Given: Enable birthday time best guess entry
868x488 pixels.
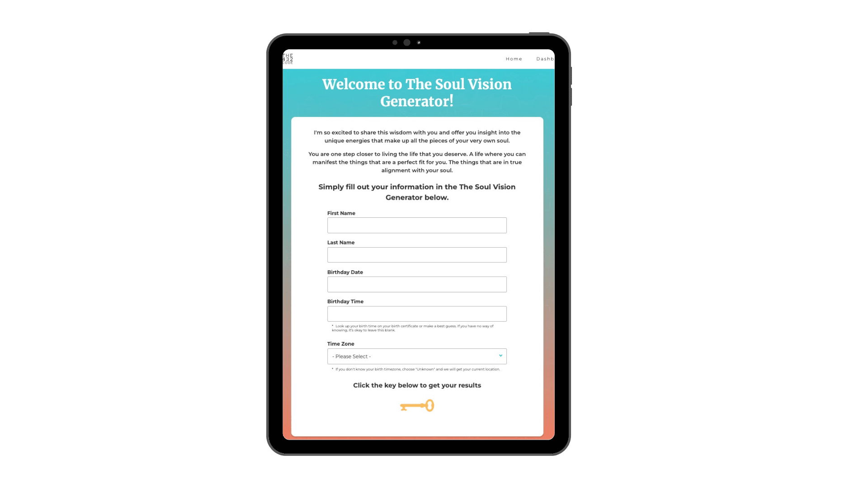Looking at the screenshot, I should (417, 314).
